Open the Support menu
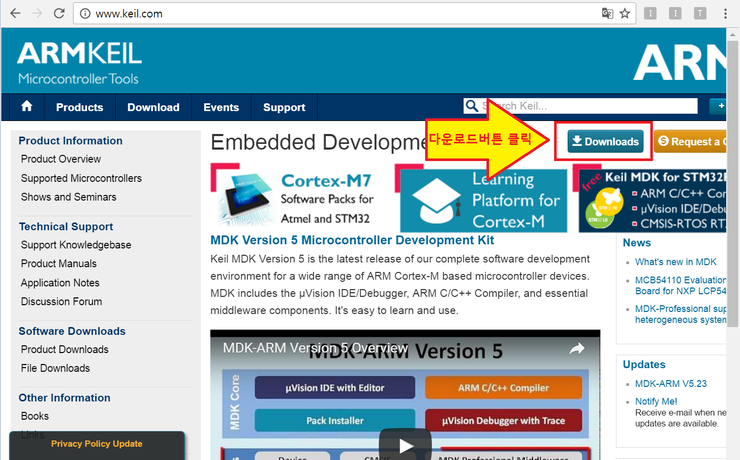The image size is (740, 460). click(284, 107)
